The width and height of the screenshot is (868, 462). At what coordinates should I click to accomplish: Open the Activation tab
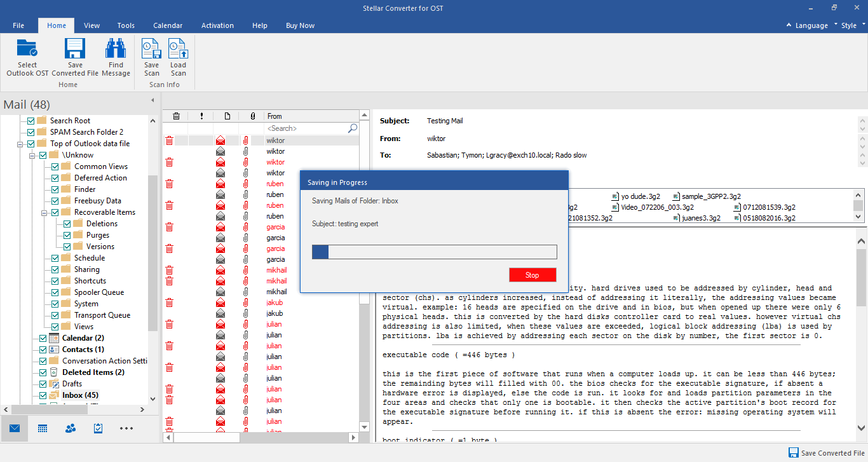pos(217,25)
